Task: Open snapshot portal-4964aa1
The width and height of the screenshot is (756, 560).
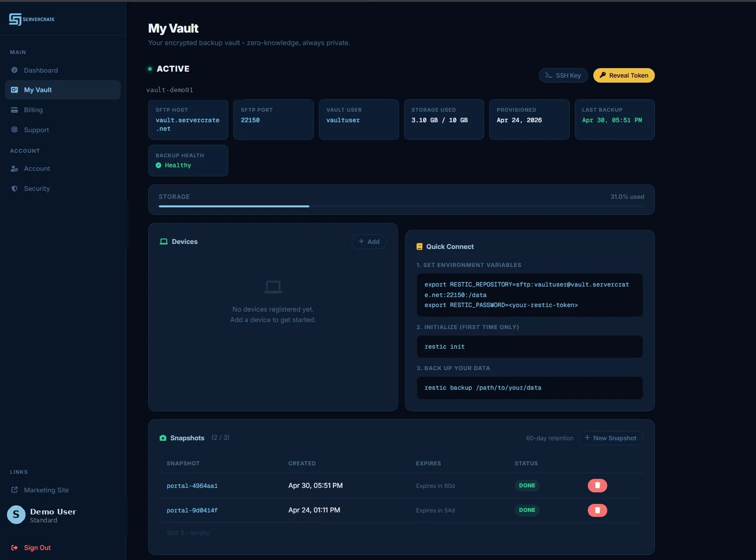Action: pos(192,486)
